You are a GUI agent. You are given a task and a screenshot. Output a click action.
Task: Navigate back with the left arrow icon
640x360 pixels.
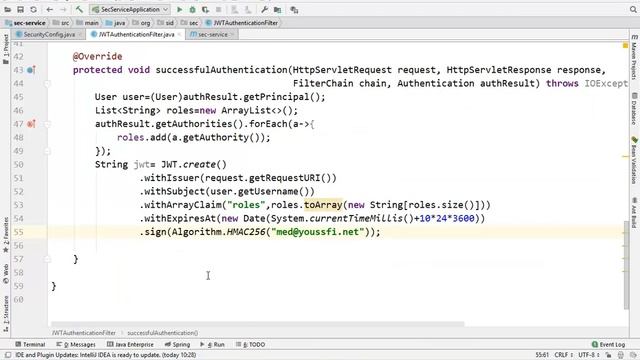coord(50,9)
